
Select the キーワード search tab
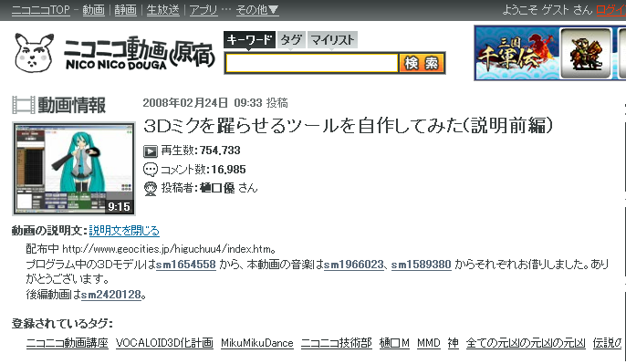click(x=249, y=39)
